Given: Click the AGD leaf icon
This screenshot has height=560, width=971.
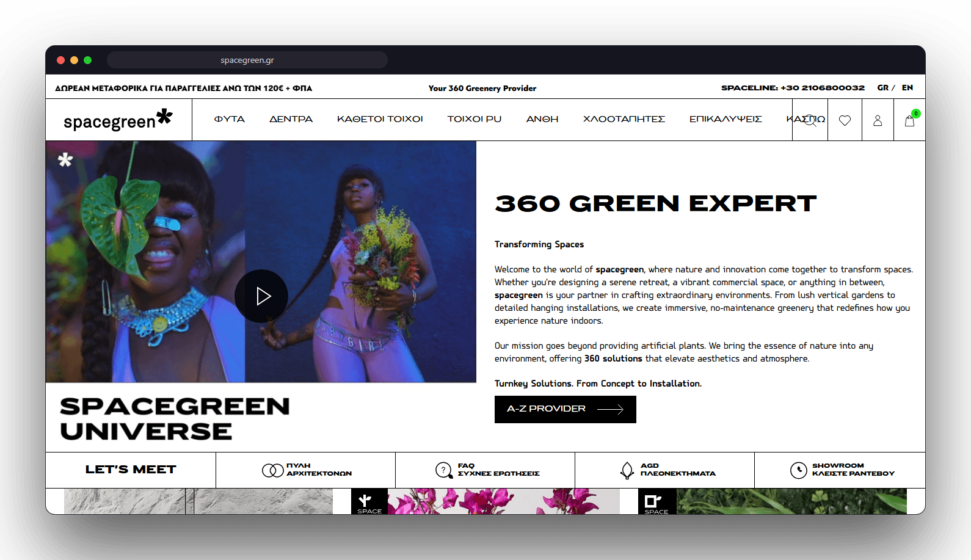Looking at the screenshot, I should pos(627,470).
